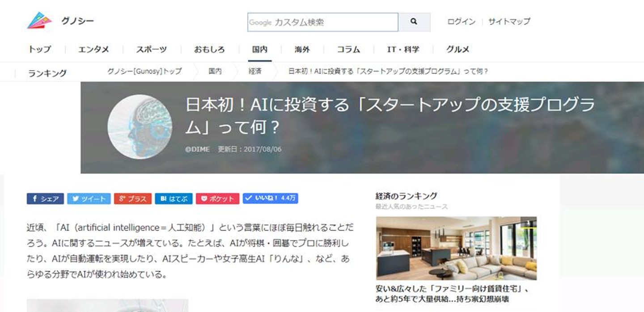The width and height of the screenshot is (644, 312).
Task: Click the @DIME source label
Action: click(197, 149)
